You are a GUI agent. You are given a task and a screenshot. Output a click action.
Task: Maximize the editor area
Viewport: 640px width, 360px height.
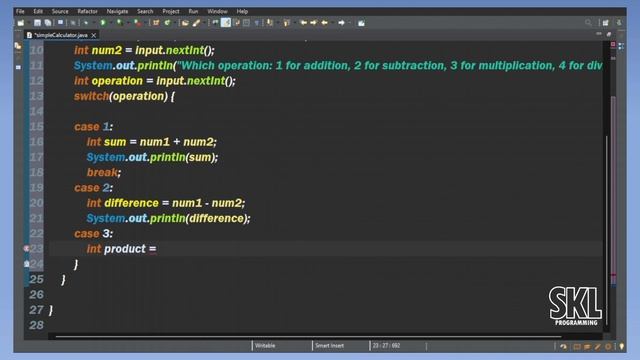[609, 34]
